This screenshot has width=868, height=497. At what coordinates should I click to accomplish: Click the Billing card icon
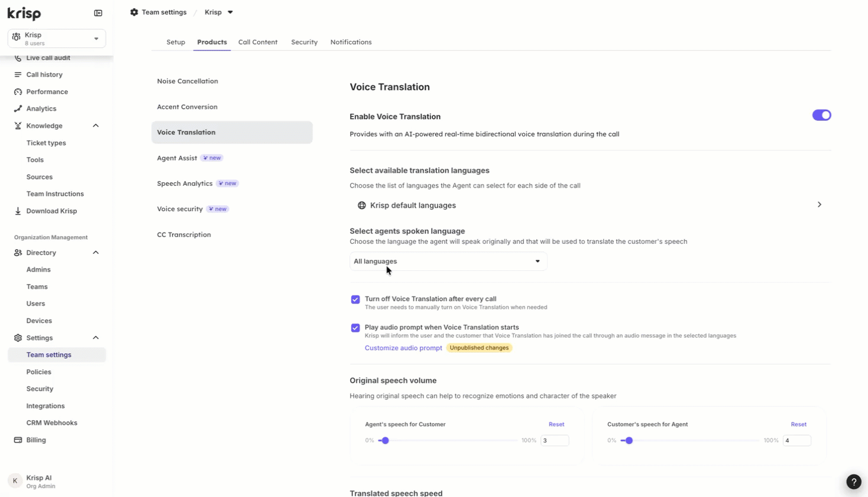click(18, 440)
